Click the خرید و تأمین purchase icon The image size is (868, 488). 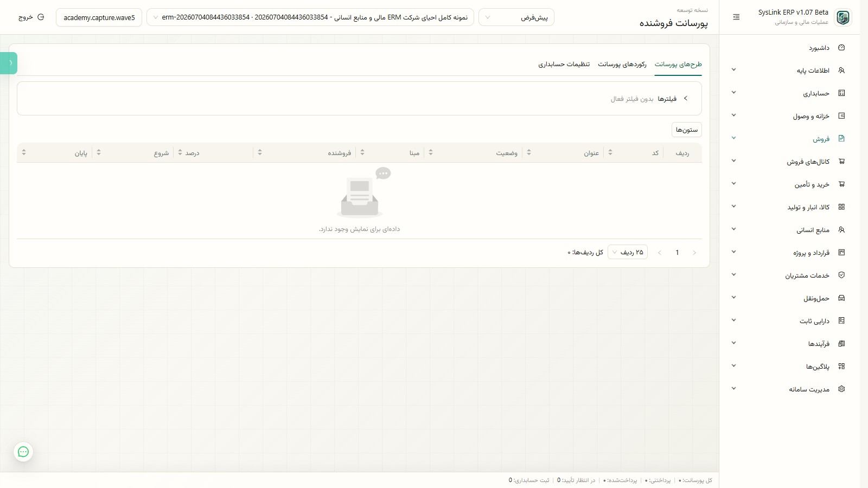[x=841, y=184]
